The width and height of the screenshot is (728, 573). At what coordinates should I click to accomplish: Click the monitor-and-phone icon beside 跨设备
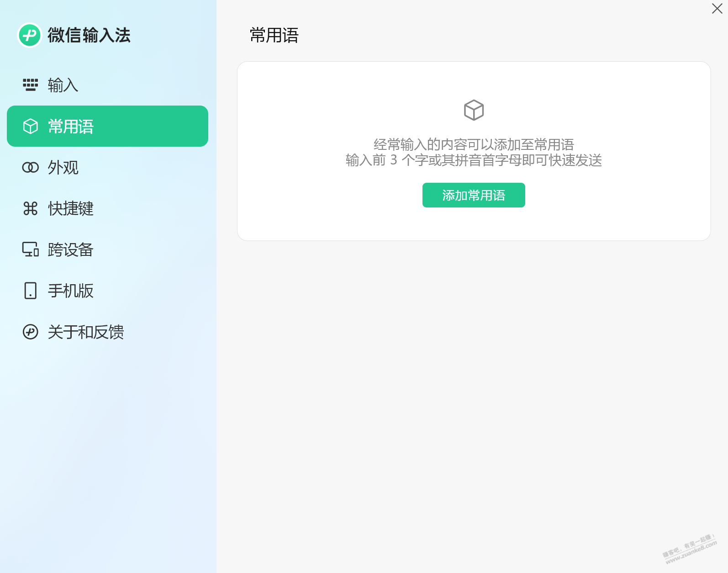tap(31, 249)
